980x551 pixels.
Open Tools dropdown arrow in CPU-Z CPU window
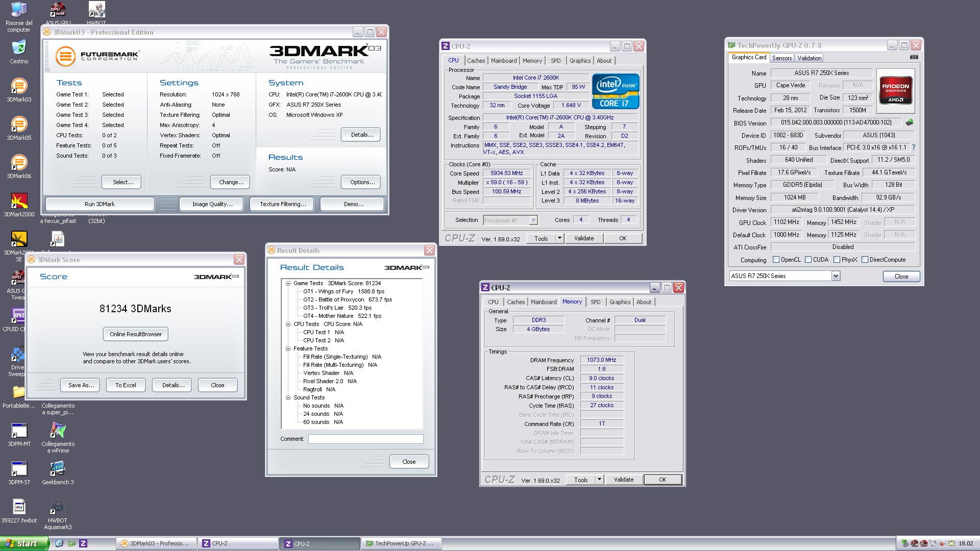click(559, 238)
